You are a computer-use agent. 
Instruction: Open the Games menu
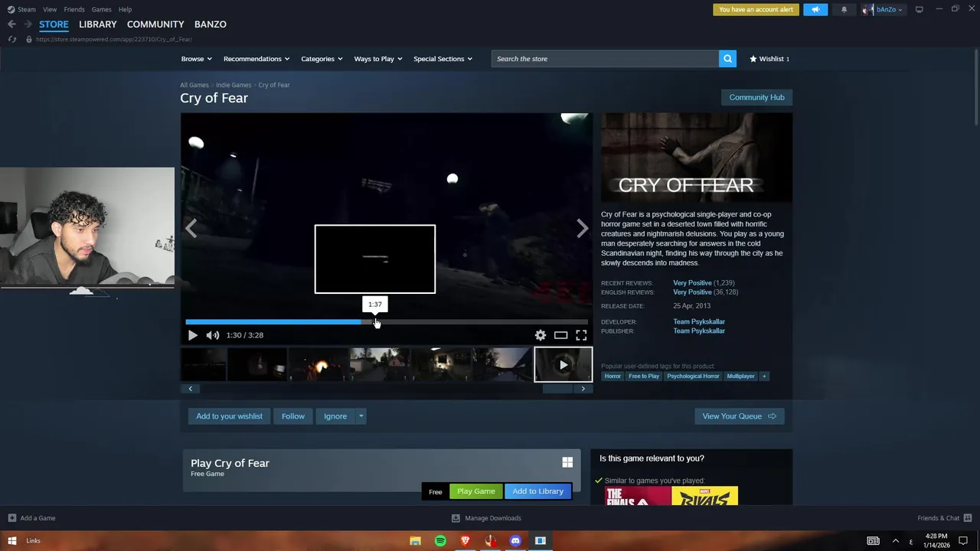point(101,9)
